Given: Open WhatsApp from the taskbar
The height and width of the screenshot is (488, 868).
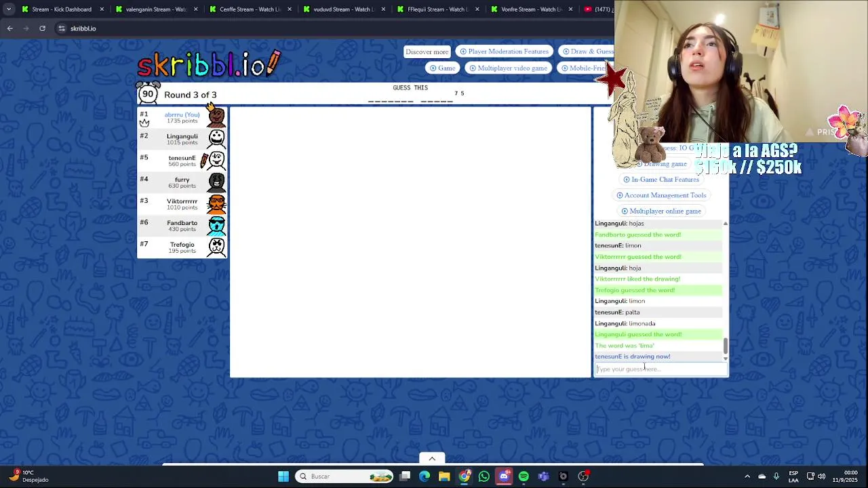Looking at the screenshot, I should point(484,476).
